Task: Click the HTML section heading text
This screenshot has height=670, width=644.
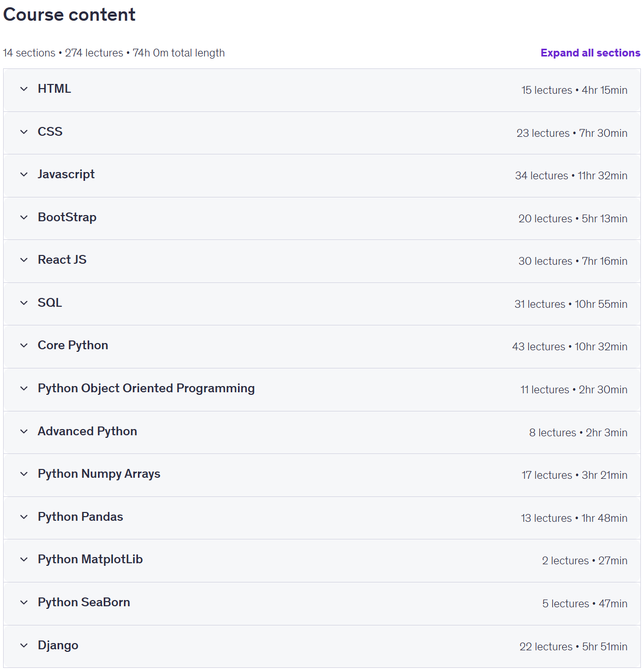Action: (x=54, y=89)
